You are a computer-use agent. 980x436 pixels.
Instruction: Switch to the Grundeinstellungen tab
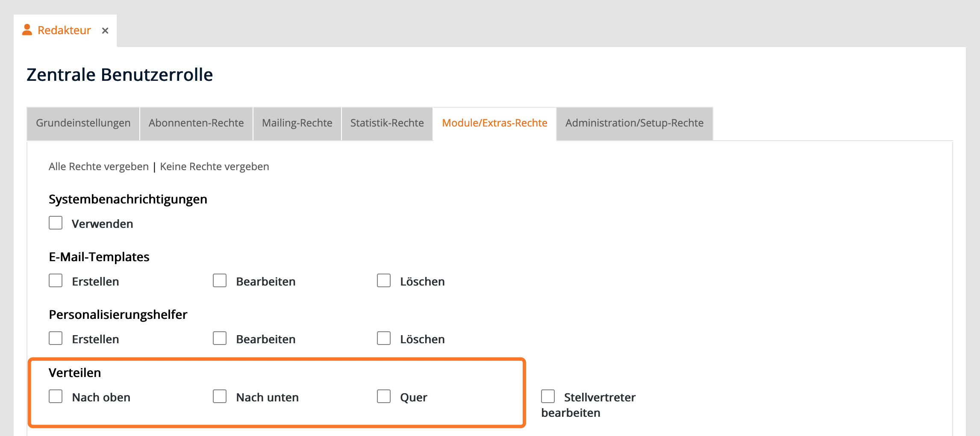tap(83, 123)
